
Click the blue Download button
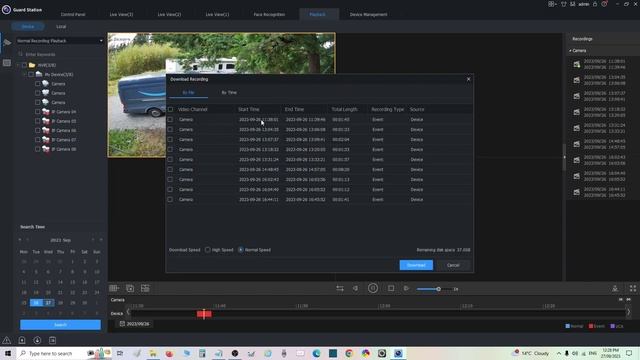416,265
